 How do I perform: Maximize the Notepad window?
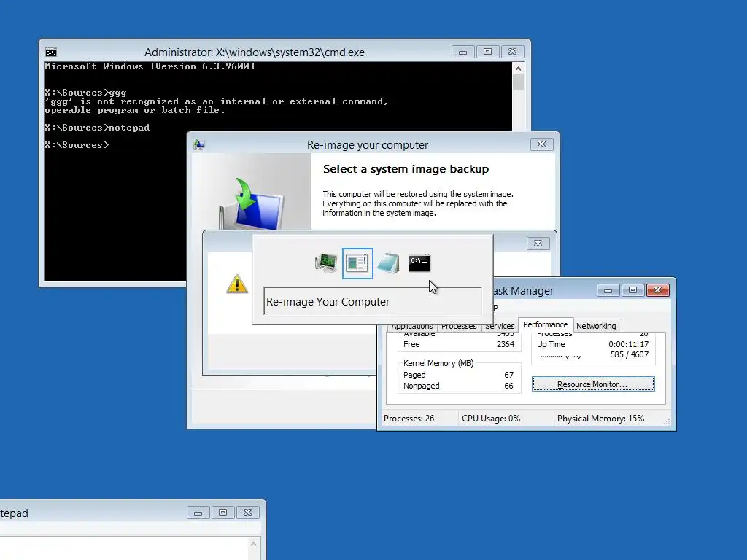[223, 513]
